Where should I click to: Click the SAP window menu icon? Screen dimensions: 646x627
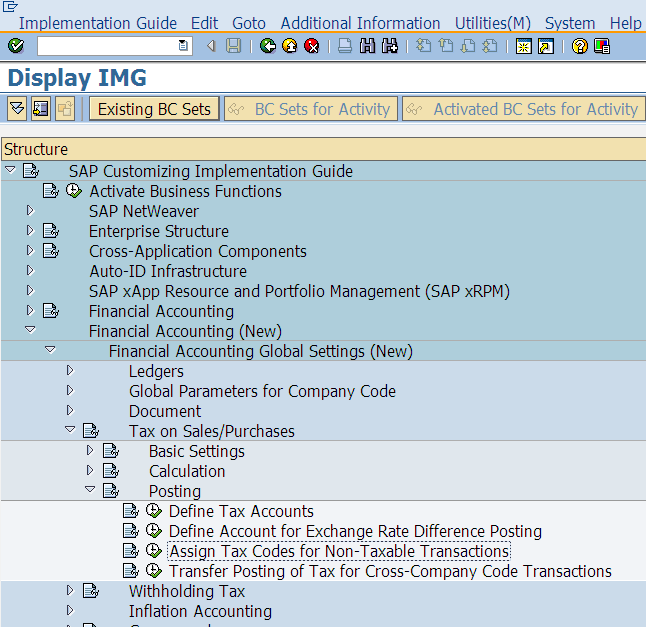(10, 6)
